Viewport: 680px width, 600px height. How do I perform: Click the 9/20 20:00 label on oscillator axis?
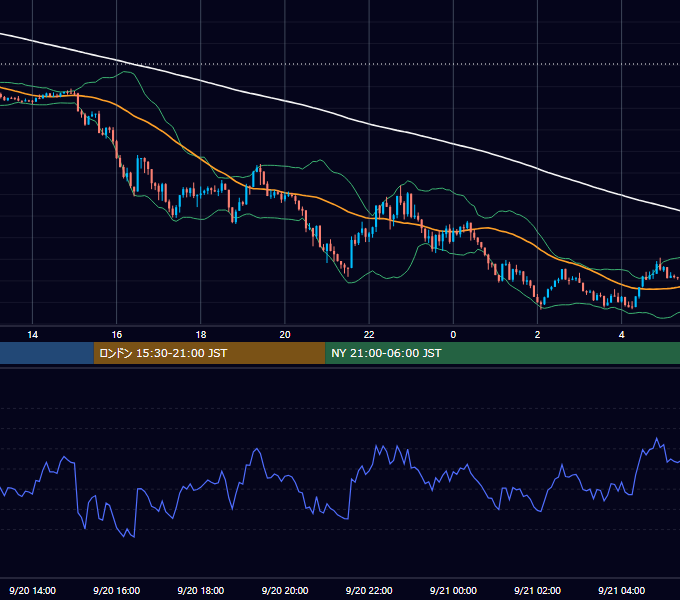[285, 590]
